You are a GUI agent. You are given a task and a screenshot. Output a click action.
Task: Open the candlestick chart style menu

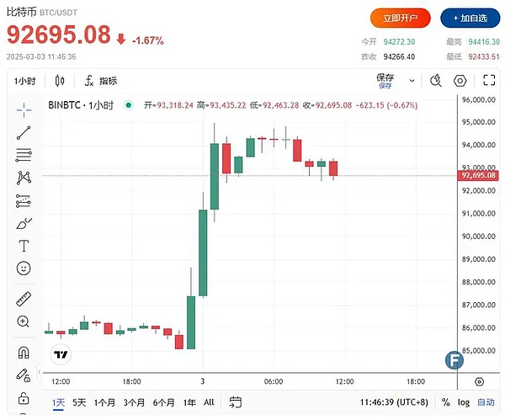pyautogui.click(x=60, y=81)
